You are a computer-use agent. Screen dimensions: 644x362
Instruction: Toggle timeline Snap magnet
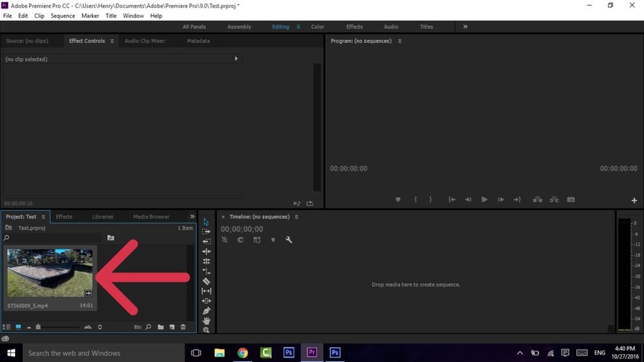tap(241, 240)
